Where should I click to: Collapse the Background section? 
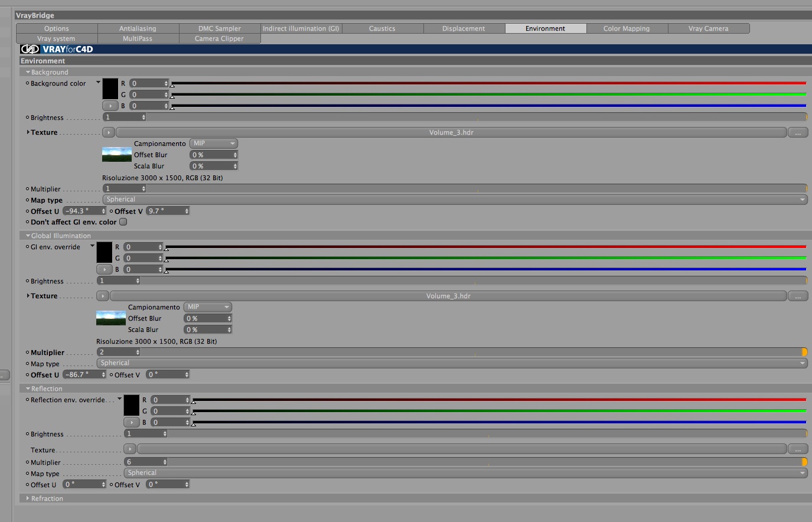pyautogui.click(x=28, y=72)
